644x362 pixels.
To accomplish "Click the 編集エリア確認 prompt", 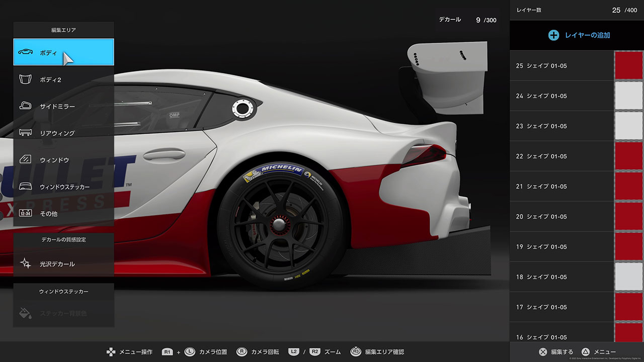I will (x=384, y=352).
